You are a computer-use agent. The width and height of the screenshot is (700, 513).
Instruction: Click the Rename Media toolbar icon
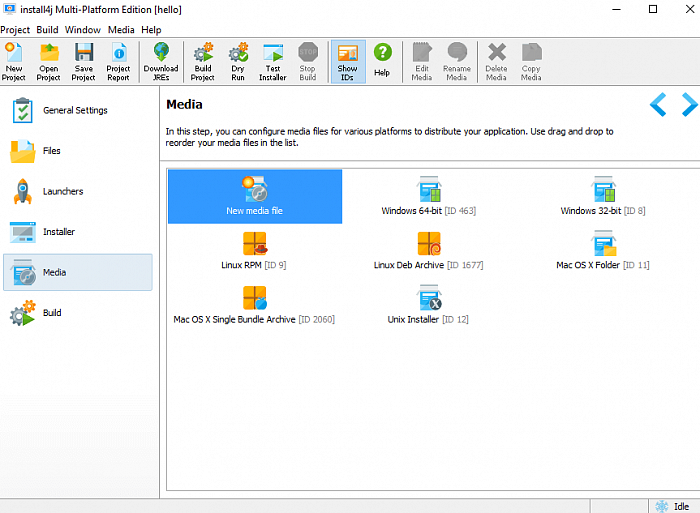point(457,62)
